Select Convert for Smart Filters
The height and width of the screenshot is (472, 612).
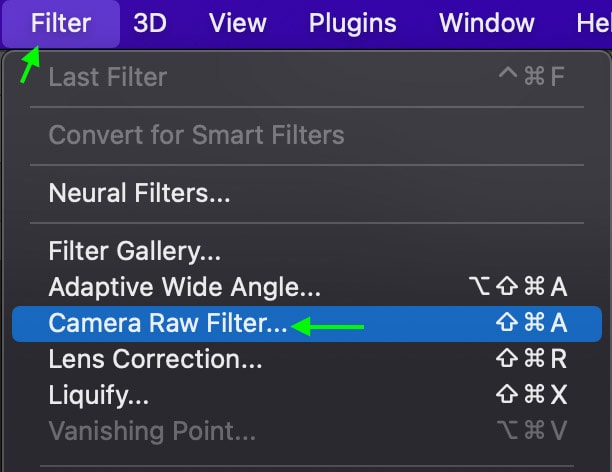196,135
